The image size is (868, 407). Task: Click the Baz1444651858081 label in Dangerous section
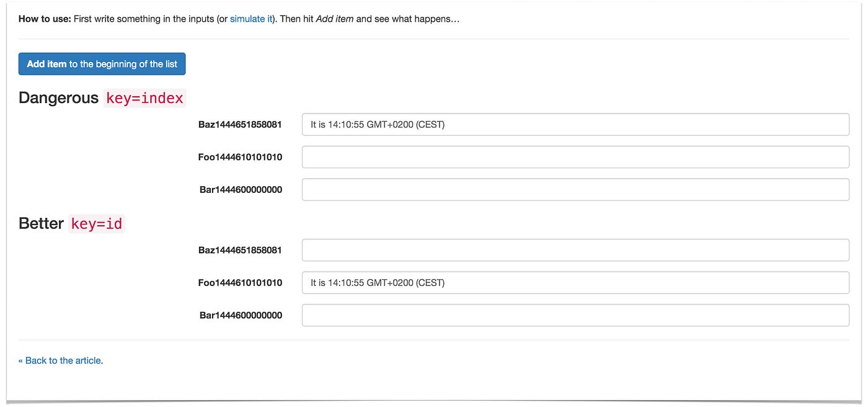click(240, 124)
